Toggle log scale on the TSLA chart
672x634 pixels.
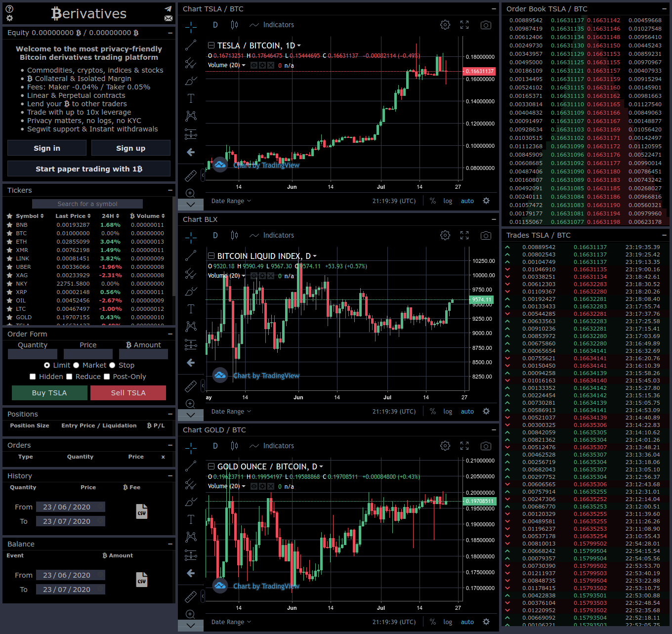tap(448, 201)
